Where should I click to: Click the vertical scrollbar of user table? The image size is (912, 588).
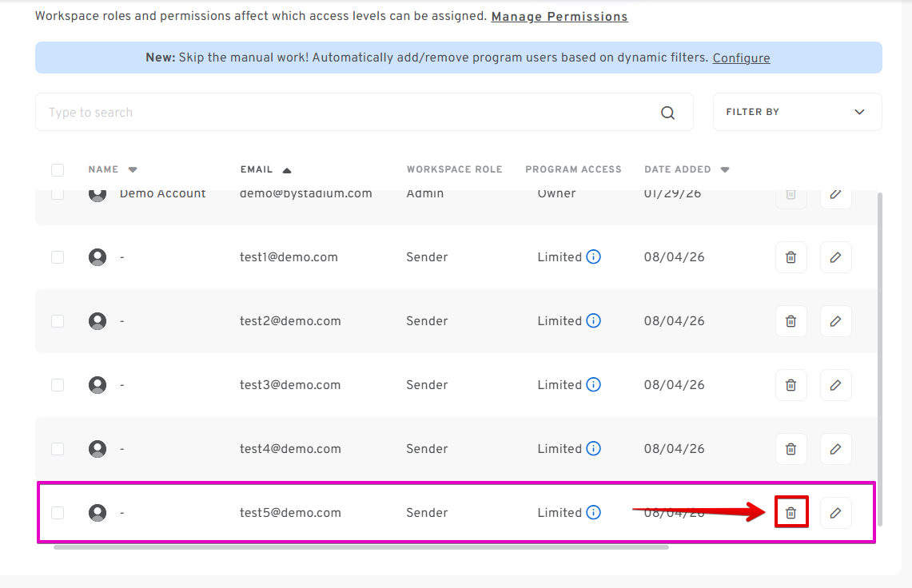coord(880,360)
